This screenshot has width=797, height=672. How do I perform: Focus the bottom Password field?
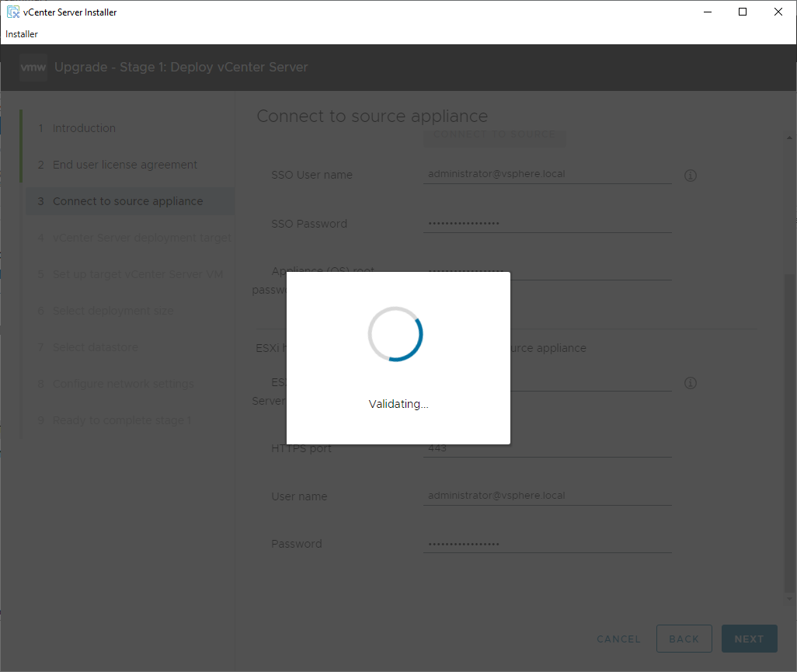click(x=547, y=544)
